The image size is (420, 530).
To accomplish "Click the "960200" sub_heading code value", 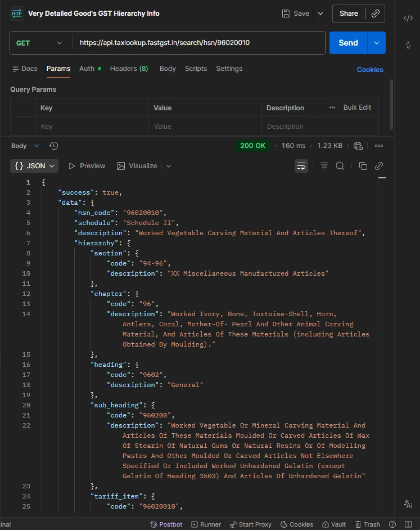I will (x=155, y=415).
